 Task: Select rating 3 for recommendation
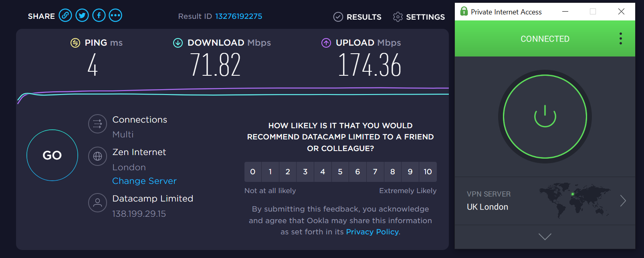pyautogui.click(x=305, y=172)
